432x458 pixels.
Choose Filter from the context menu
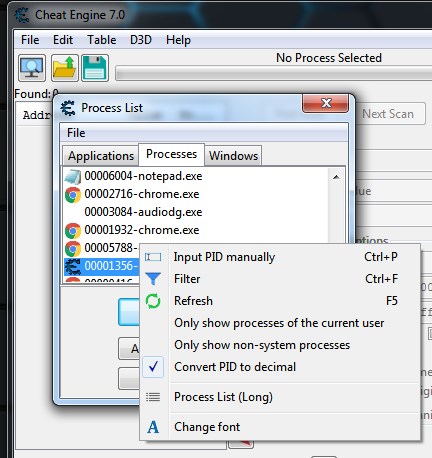280,279
